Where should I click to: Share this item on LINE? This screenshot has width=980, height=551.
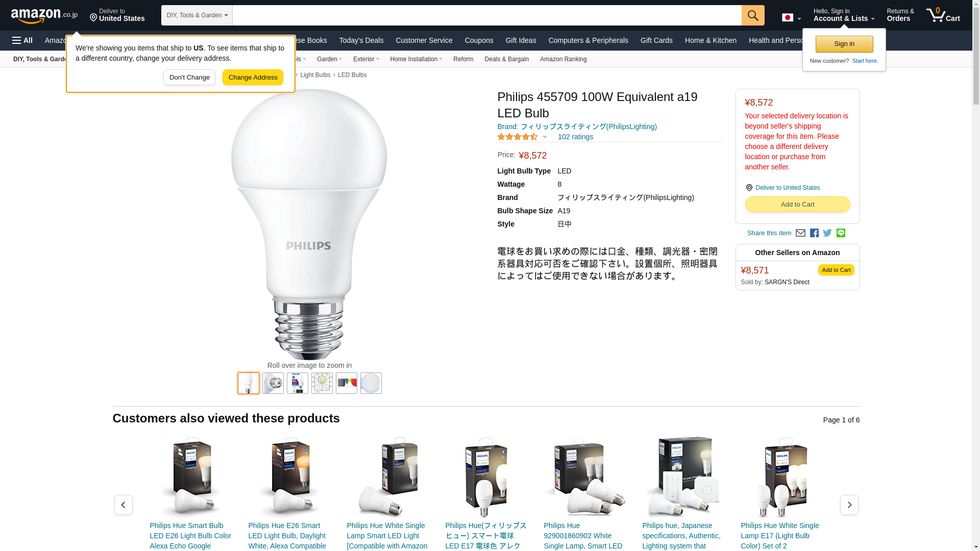click(841, 233)
